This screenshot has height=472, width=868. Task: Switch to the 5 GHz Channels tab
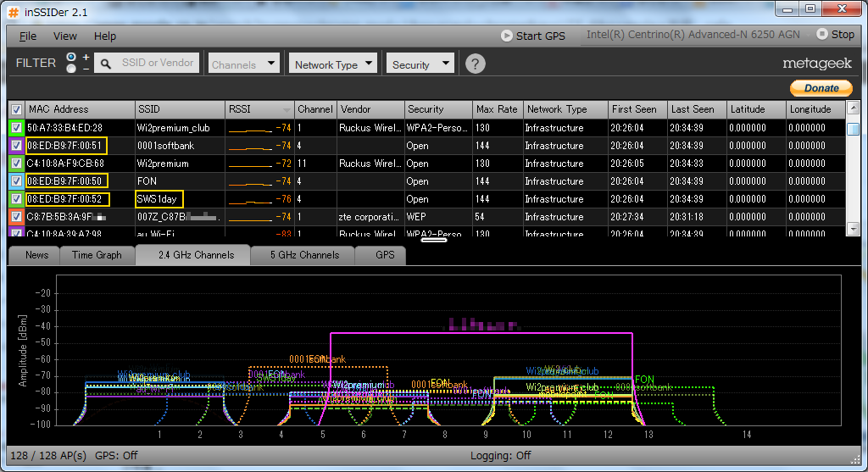304,255
